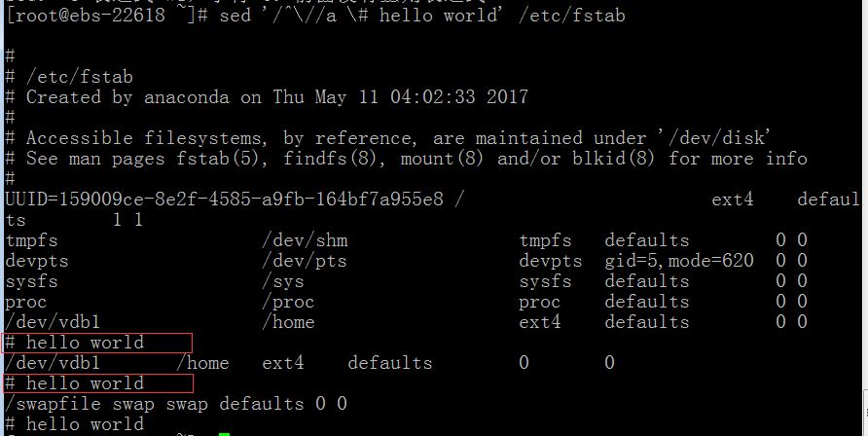
Task: Click the sed command text in the prompt
Action: 421,15
